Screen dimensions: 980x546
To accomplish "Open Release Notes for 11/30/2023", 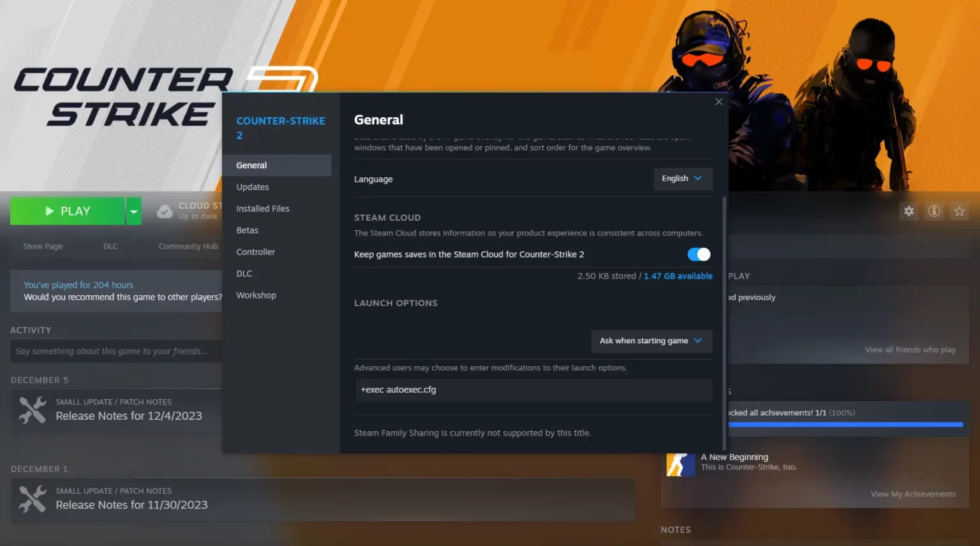I will (131, 505).
